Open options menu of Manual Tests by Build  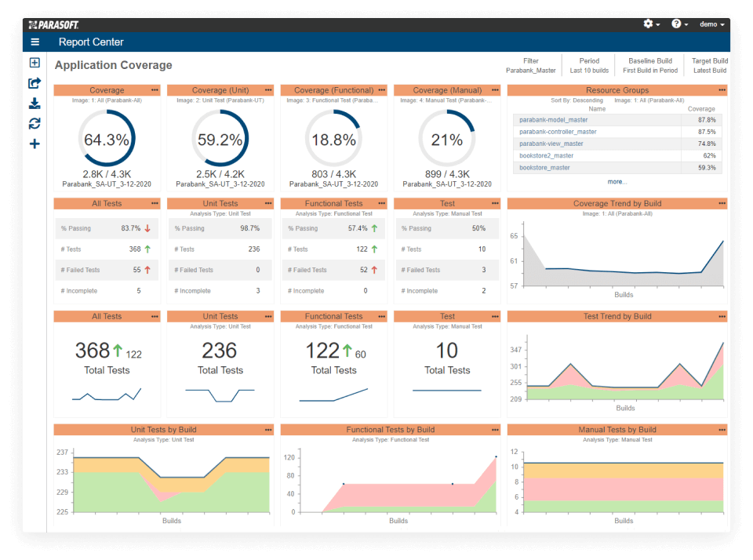click(722, 429)
